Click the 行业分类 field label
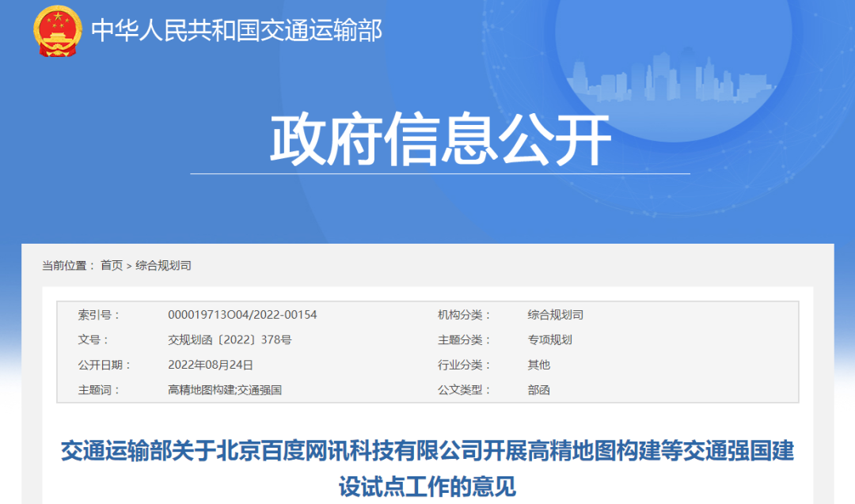Screen dimensions: 855x504 464,365
